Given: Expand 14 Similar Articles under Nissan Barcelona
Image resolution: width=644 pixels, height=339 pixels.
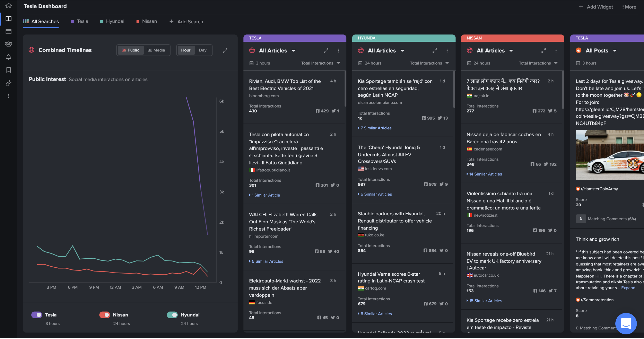Looking at the screenshot, I should tap(484, 174).
